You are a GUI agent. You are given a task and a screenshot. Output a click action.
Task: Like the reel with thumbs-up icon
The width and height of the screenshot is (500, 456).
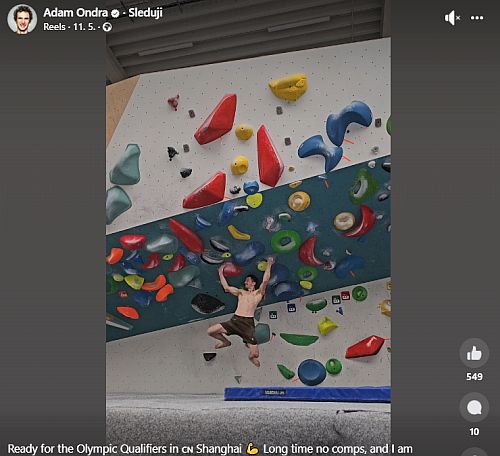(474, 353)
